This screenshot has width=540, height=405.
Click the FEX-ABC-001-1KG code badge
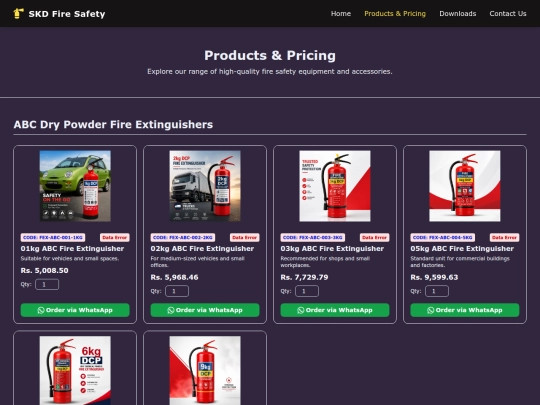[53, 238]
